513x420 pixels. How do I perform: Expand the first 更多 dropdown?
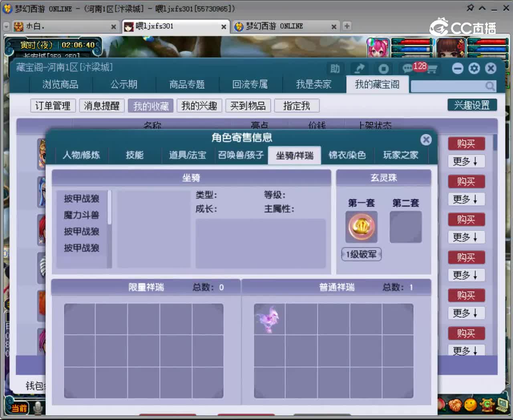[466, 162]
